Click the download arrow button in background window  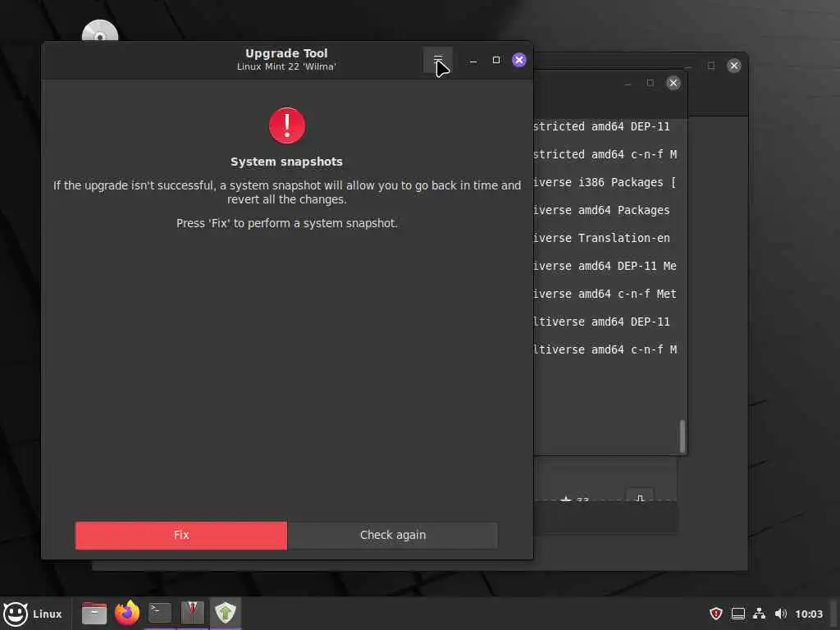[x=640, y=495]
